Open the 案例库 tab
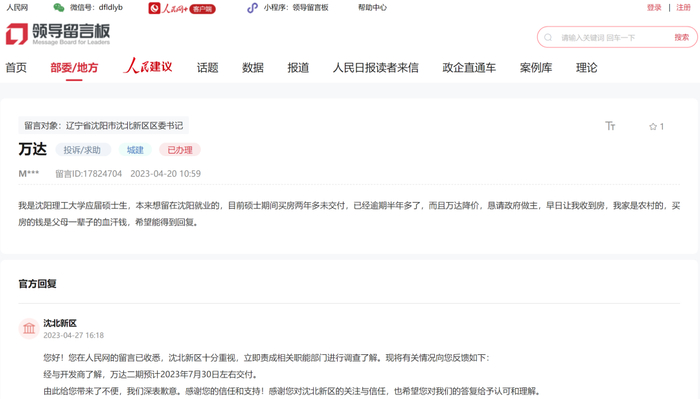This screenshot has width=700, height=399. [536, 67]
